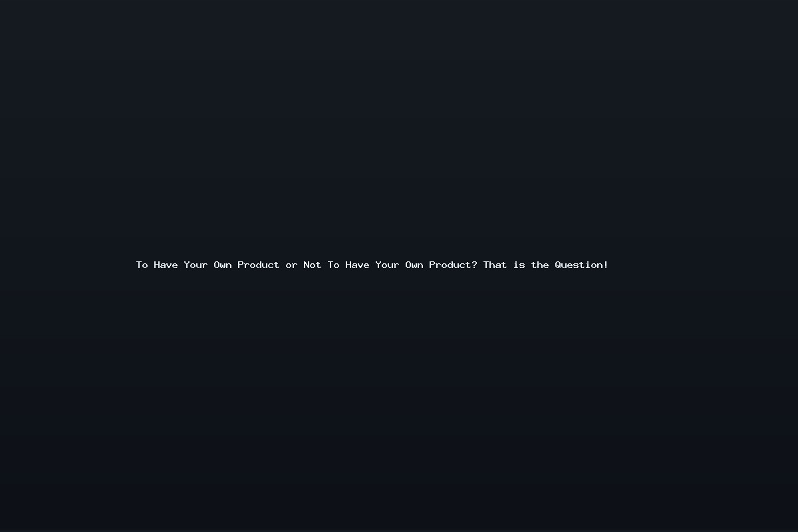The width and height of the screenshot is (798, 532).
Task: Click "Product?" ending with the question mark
Action: coord(453,265)
